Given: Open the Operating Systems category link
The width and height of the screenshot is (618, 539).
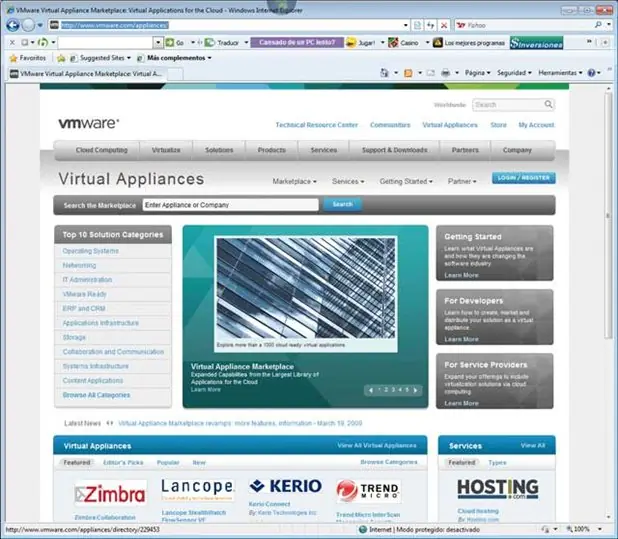Looking at the screenshot, I should pyautogui.click(x=91, y=251).
